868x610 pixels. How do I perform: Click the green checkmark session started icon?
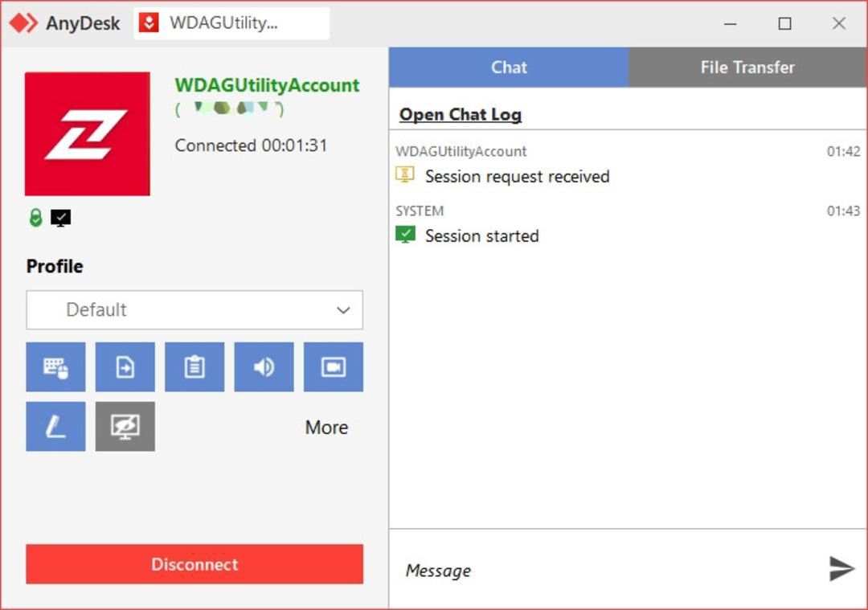pos(405,235)
